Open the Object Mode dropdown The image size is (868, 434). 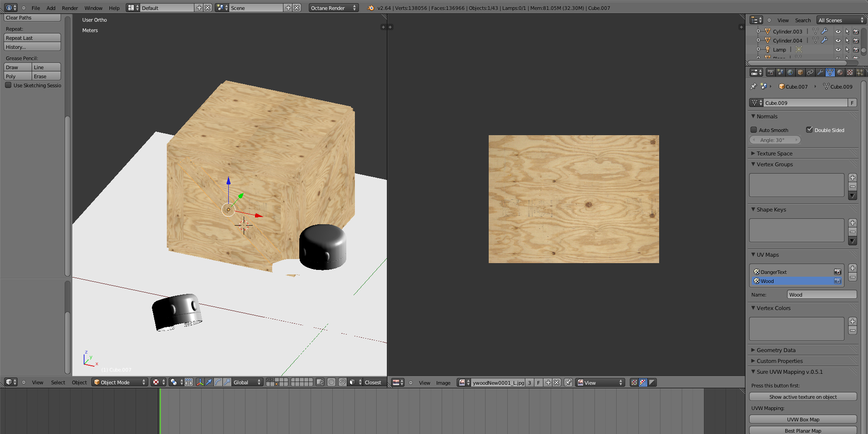click(x=120, y=382)
